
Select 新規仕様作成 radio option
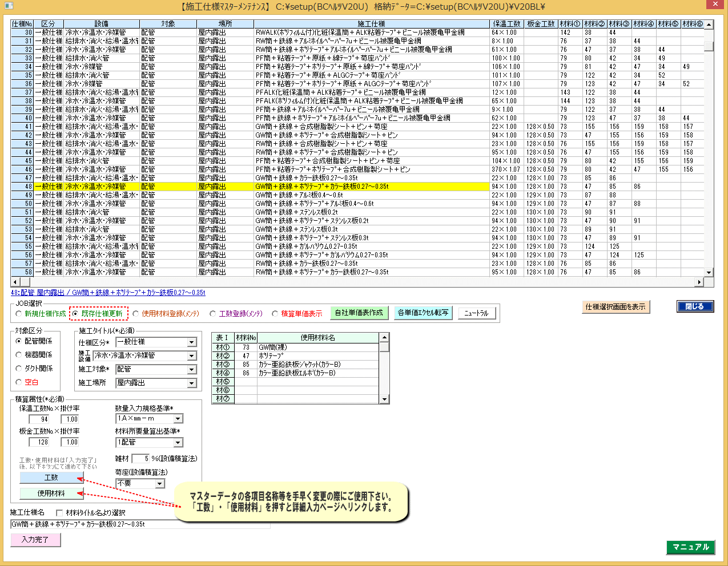[19, 314]
